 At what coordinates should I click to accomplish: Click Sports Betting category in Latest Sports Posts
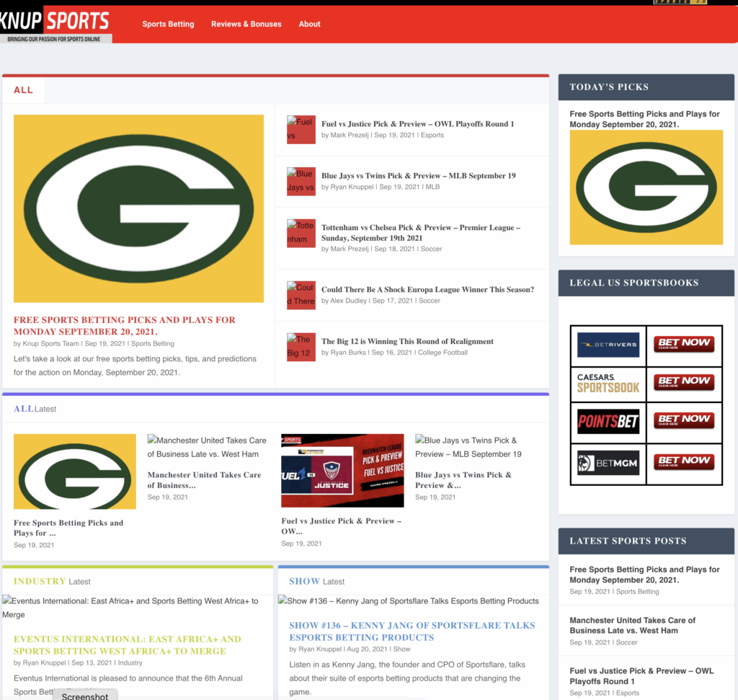[637, 592]
